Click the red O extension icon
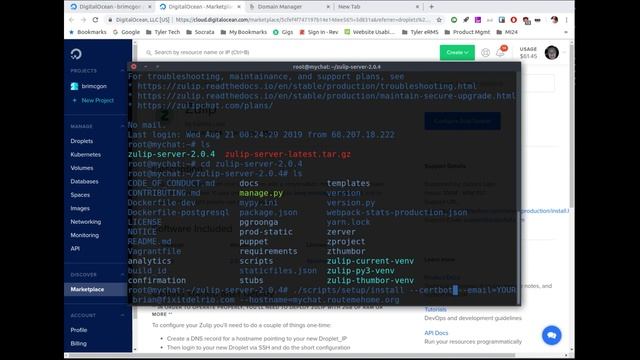 coord(513,20)
